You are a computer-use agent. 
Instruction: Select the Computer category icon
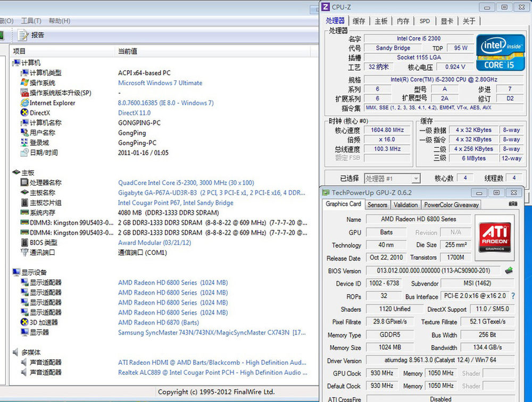(x=16, y=63)
